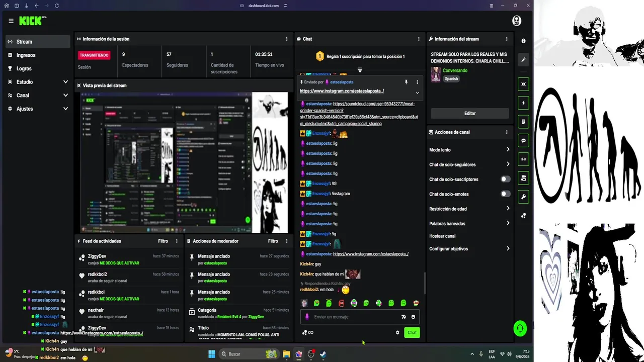The width and height of the screenshot is (644, 362).
Task: Click the text formatting icon in message box
Action: 404,317
